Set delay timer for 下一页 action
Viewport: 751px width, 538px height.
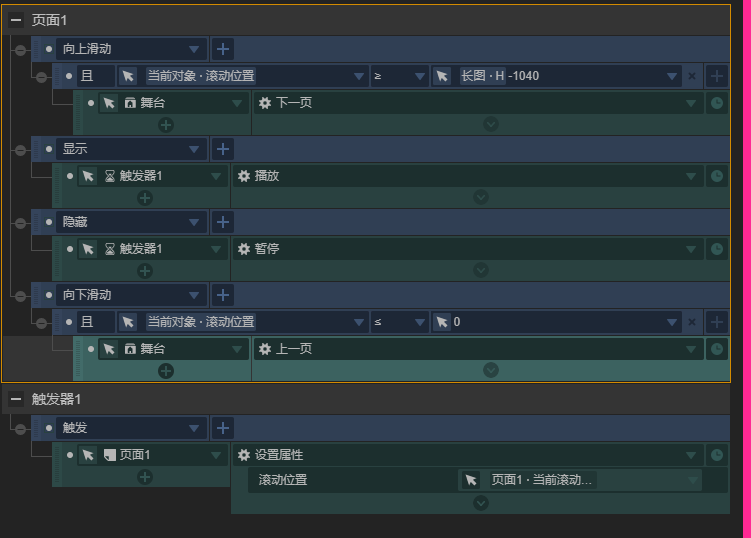click(717, 103)
